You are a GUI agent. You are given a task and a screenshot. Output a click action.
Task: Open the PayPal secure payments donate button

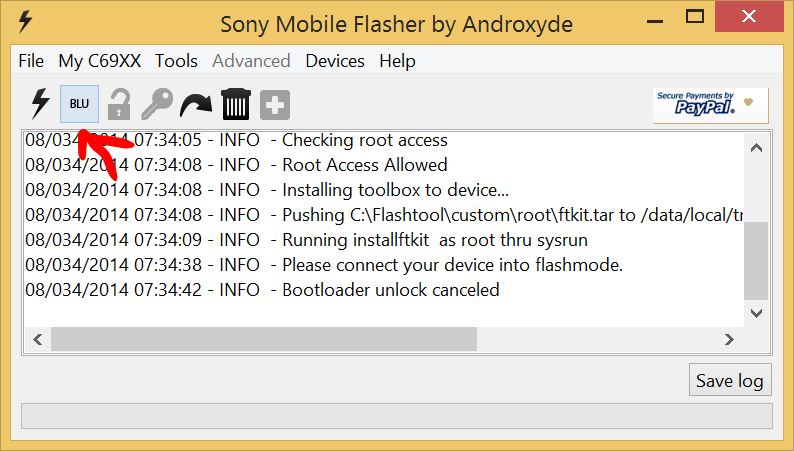(710, 105)
